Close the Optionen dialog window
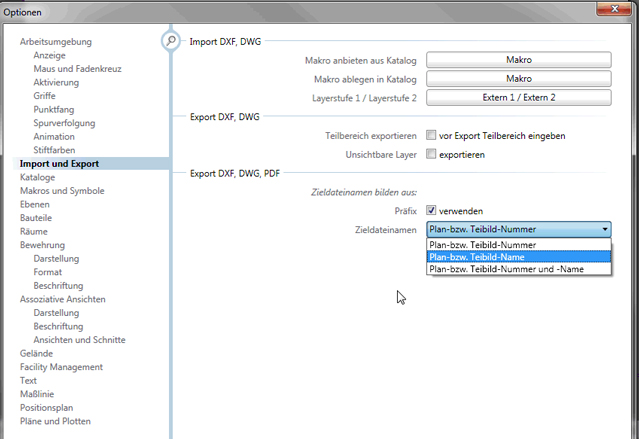 coord(605,9)
